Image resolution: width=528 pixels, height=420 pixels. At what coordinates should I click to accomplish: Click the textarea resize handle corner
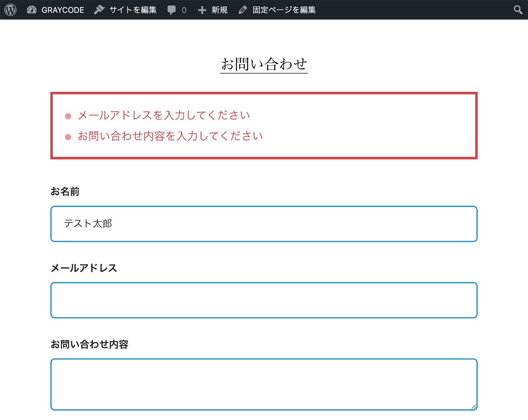(x=474, y=406)
